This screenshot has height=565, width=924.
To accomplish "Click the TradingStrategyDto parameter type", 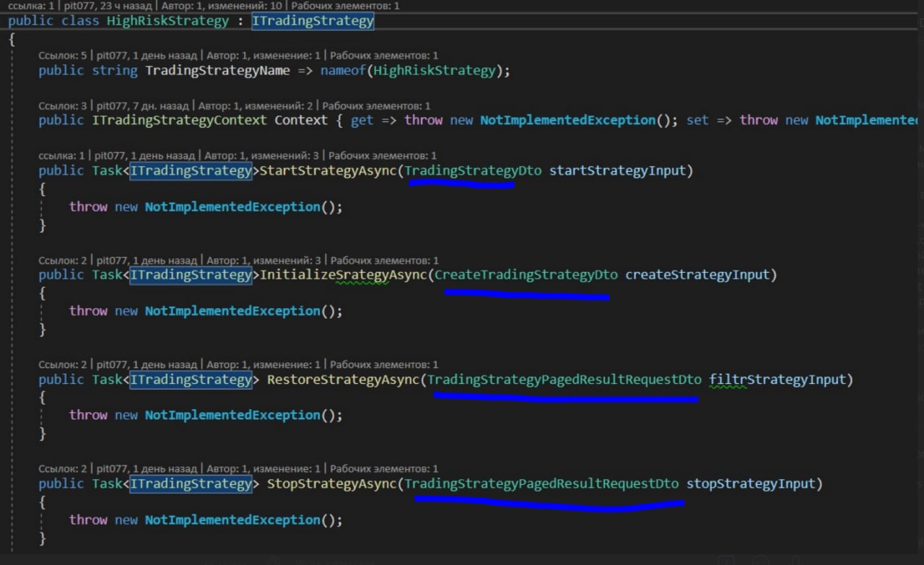I will (x=473, y=171).
